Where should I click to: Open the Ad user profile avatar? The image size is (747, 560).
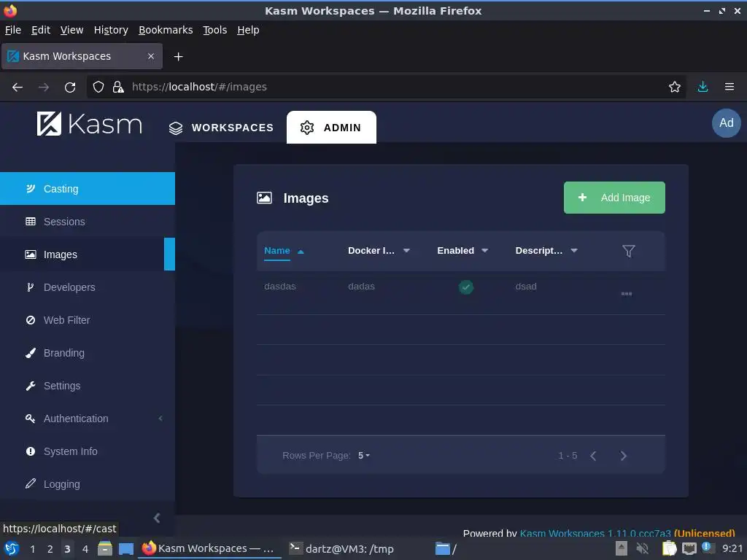[x=726, y=122]
